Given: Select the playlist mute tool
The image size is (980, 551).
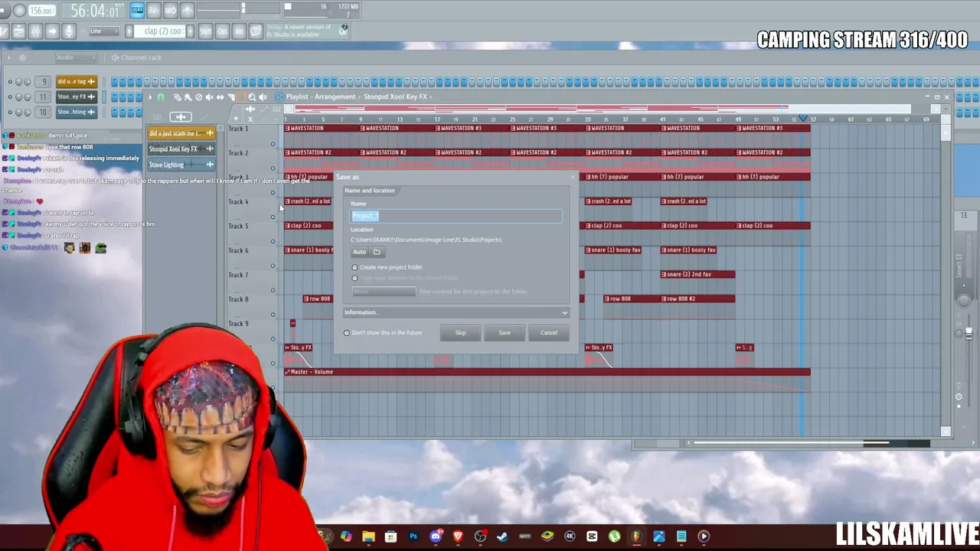Looking at the screenshot, I should tap(209, 97).
